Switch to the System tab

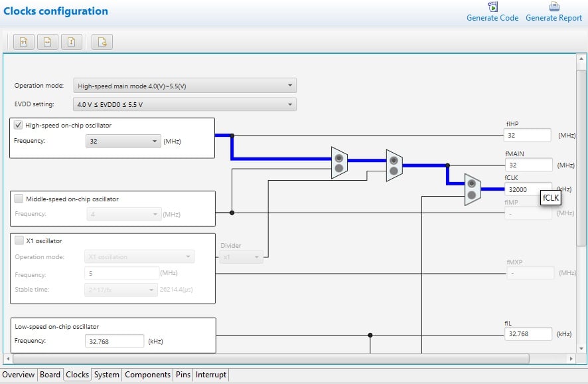[106, 375]
